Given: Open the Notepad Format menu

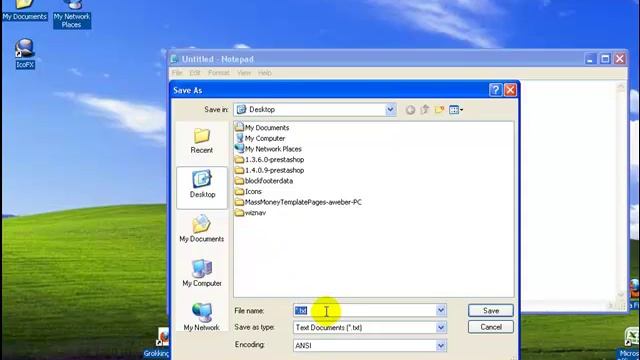Looking at the screenshot, I should (218, 73).
